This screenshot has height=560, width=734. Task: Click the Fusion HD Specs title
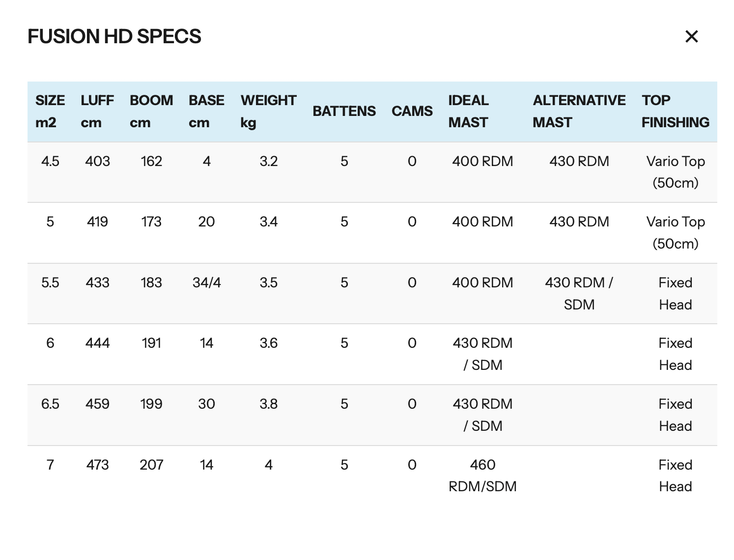[x=114, y=36]
